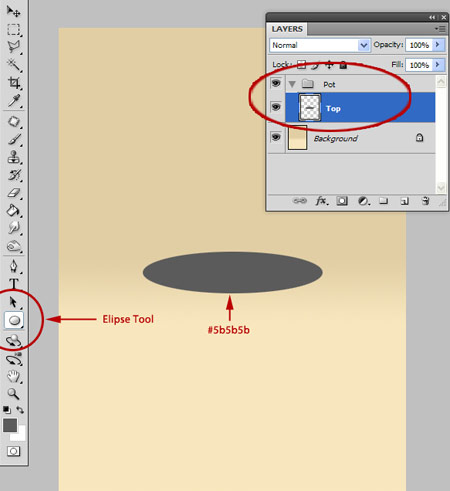Create a new group
This screenshot has height=491, width=450.
[384, 201]
